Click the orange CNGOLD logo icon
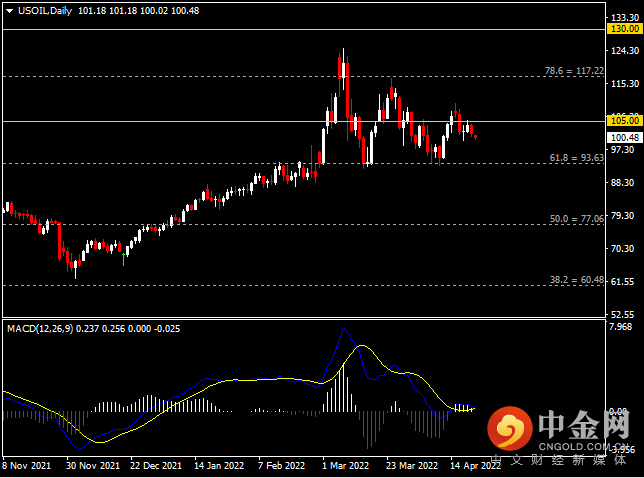This screenshot has width=644, height=478. point(509,430)
